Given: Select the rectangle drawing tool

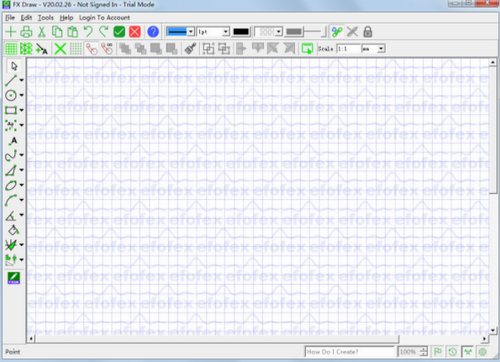Looking at the screenshot, I should (11, 110).
